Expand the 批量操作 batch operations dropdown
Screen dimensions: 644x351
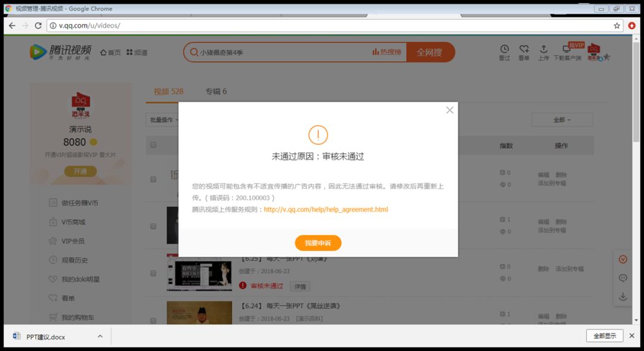(163, 120)
